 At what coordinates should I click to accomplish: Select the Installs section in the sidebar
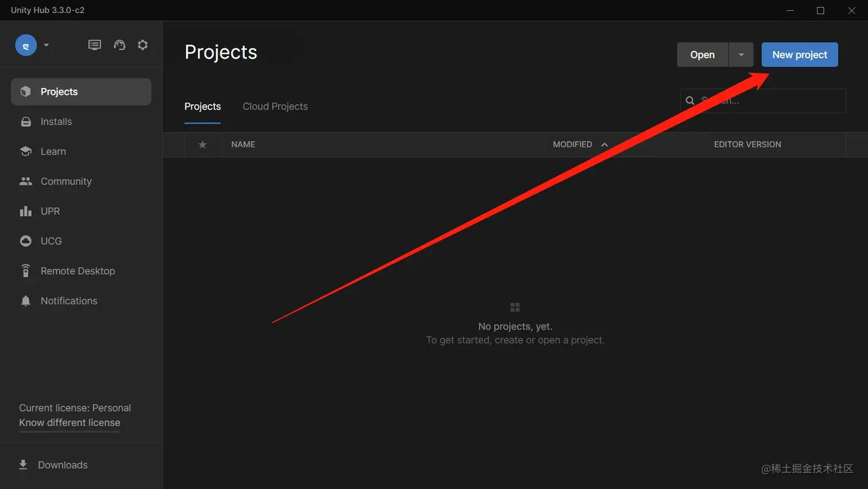click(56, 121)
